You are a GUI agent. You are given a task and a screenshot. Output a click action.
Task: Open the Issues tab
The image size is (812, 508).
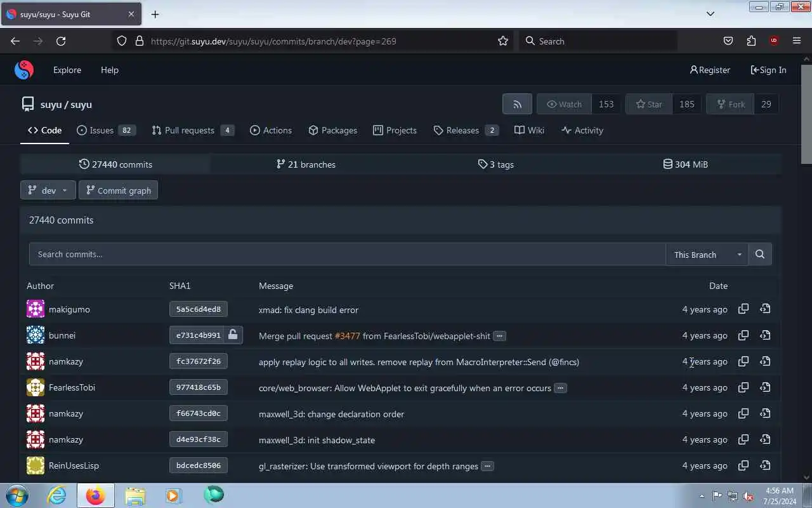107,130
